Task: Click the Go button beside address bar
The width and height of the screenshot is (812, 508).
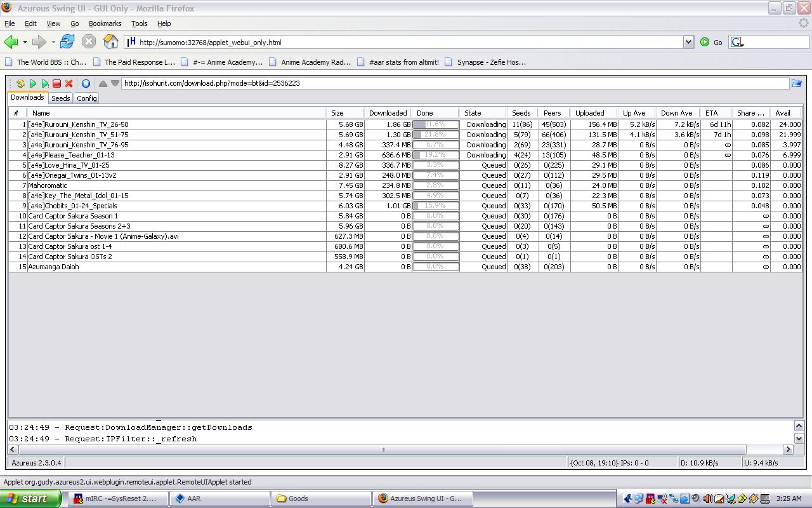Action: pos(711,42)
